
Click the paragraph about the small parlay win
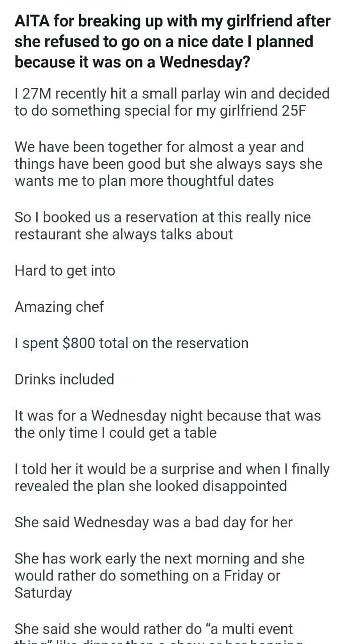[172, 102]
